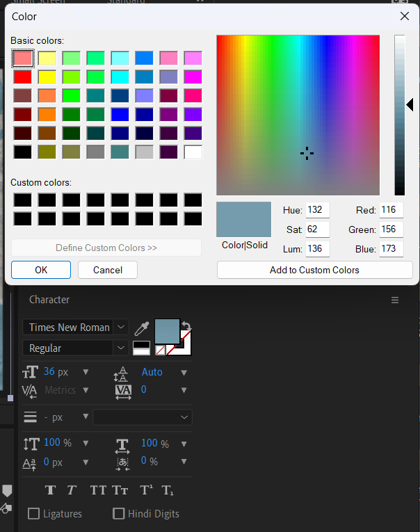Click Define Custom Colors button
This screenshot has height=532, width=420.
(x=106, y=248)
